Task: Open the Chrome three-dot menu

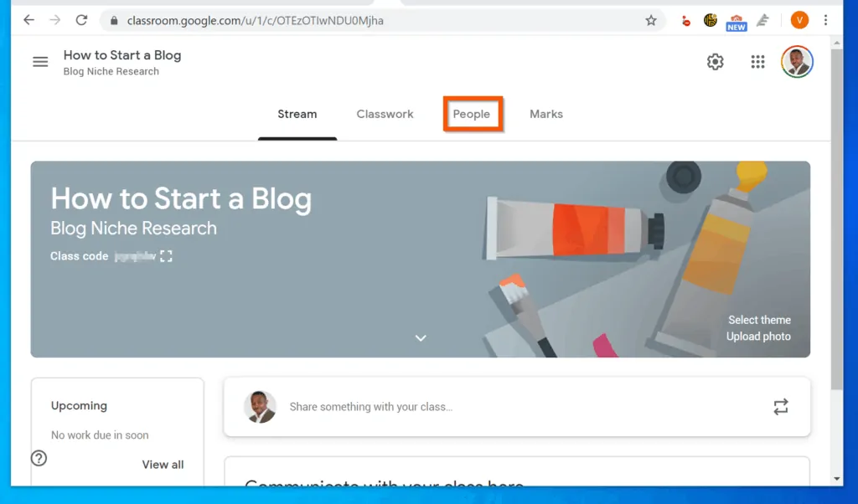Action: point(826,19)
